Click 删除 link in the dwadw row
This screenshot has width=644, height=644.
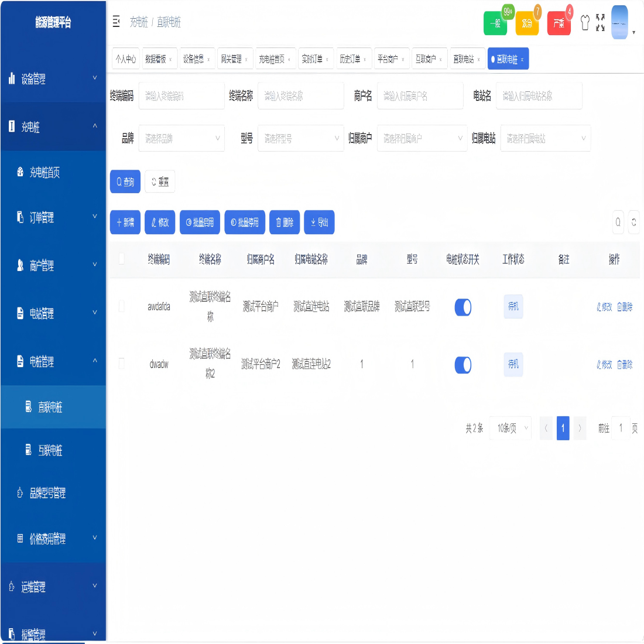click(625, 365)
